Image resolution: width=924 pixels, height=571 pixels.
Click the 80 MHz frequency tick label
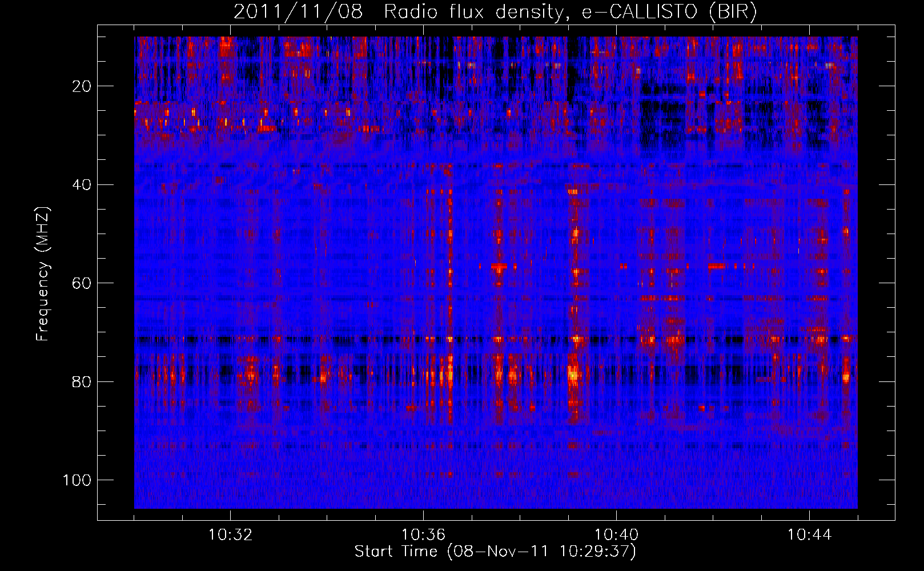pyautogui.click(x=82, y=382)
